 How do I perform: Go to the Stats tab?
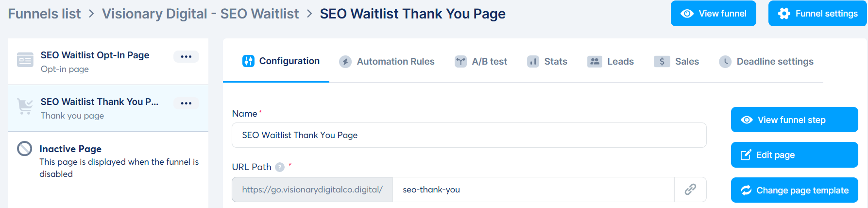pos(547,62)
